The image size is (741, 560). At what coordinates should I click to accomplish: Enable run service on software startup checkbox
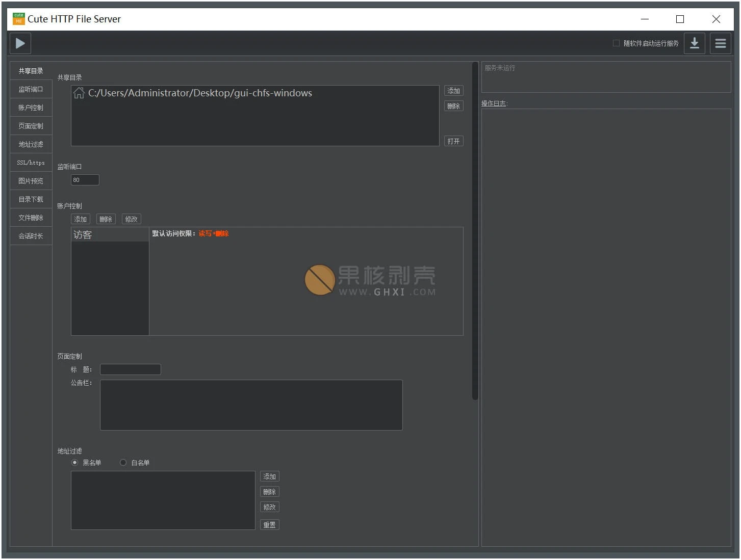tap(616, 43)
